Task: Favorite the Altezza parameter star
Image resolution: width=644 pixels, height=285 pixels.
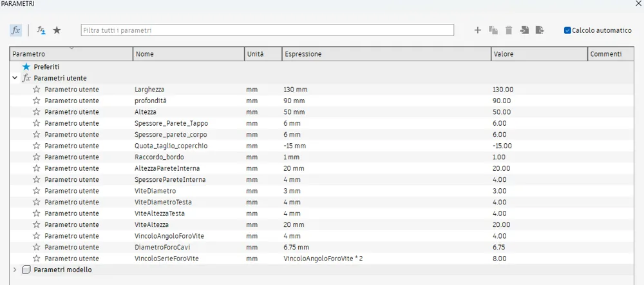Action: (x=36, y=112)
